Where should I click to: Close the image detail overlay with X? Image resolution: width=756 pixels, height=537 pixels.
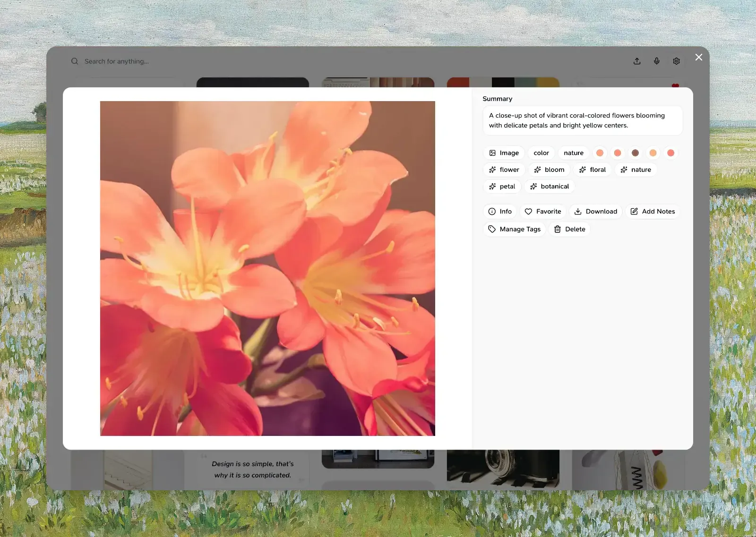699,57
